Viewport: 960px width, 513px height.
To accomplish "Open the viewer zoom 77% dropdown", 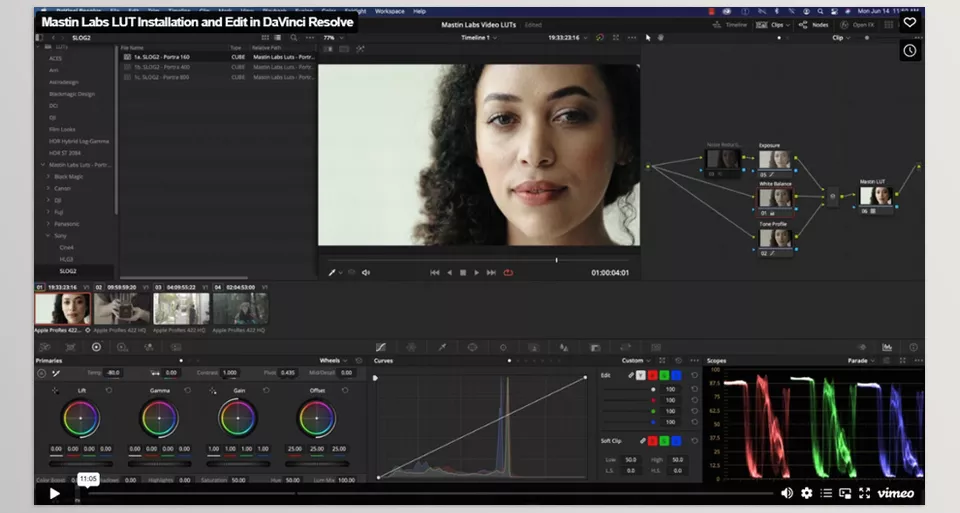I will [334, 37].
